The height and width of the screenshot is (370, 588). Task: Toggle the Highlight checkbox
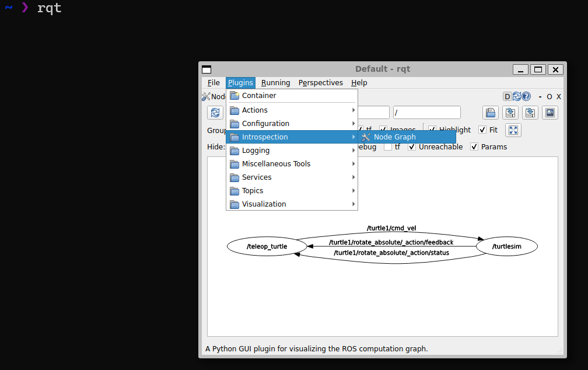432,129
